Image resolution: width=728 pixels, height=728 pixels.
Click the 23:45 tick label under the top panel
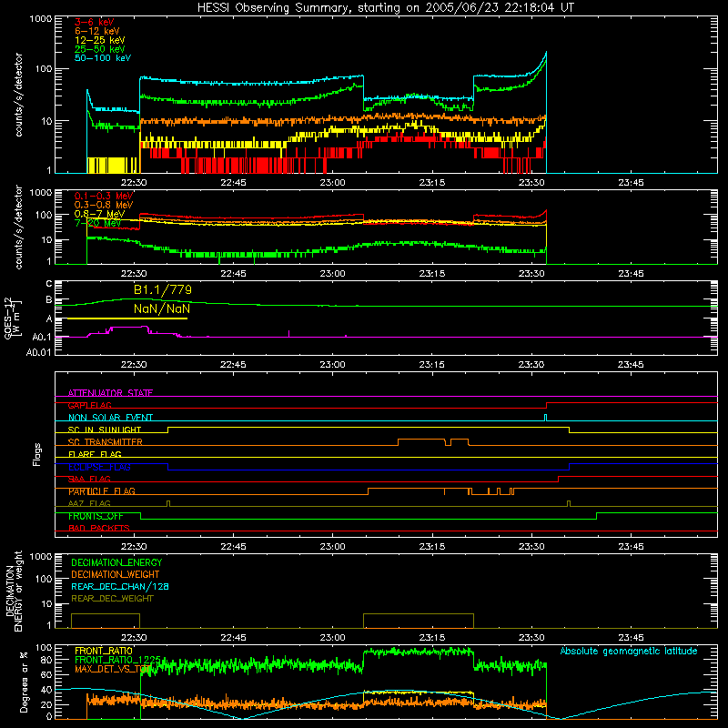click(x=631, y=183)
